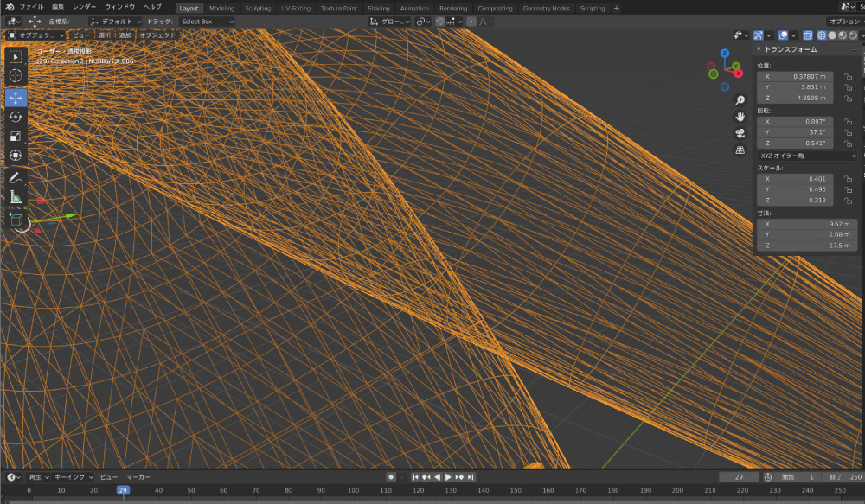Open the レンダー menu
This screenshot has width=865, height=504.
[85, 7]
